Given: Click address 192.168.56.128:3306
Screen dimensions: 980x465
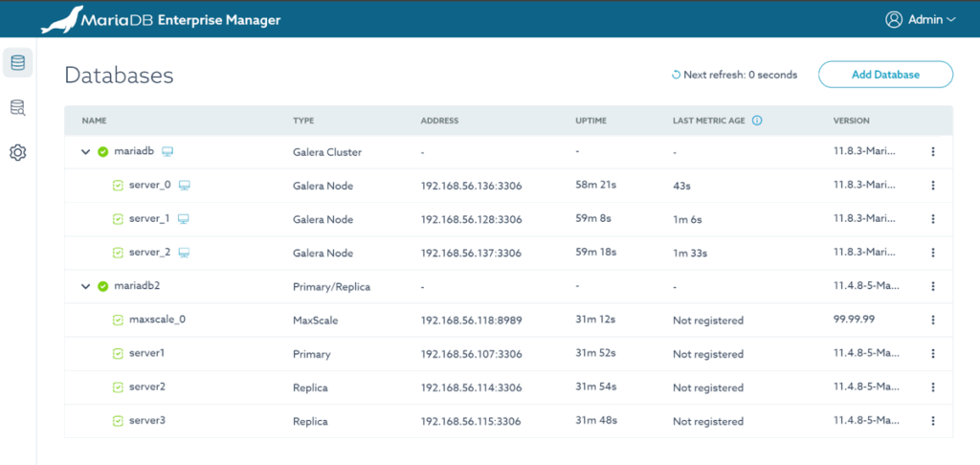Looking at the screenshot, I should tap(471, 220).
